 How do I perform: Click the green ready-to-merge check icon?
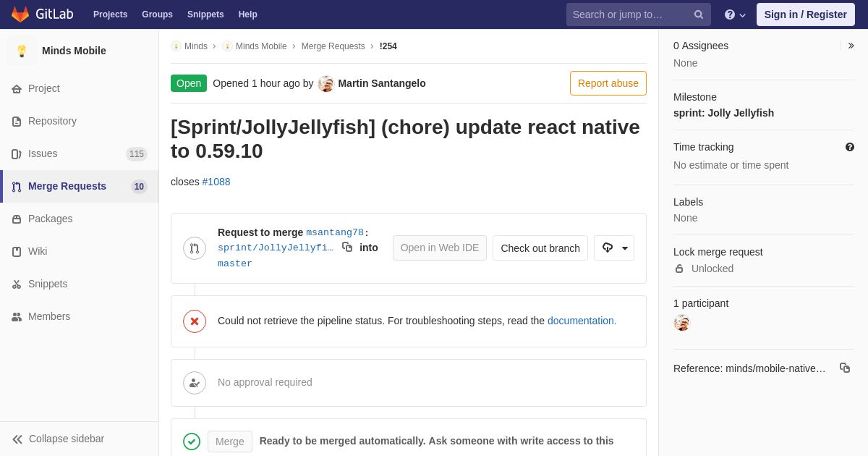click(x=192, y=442)
